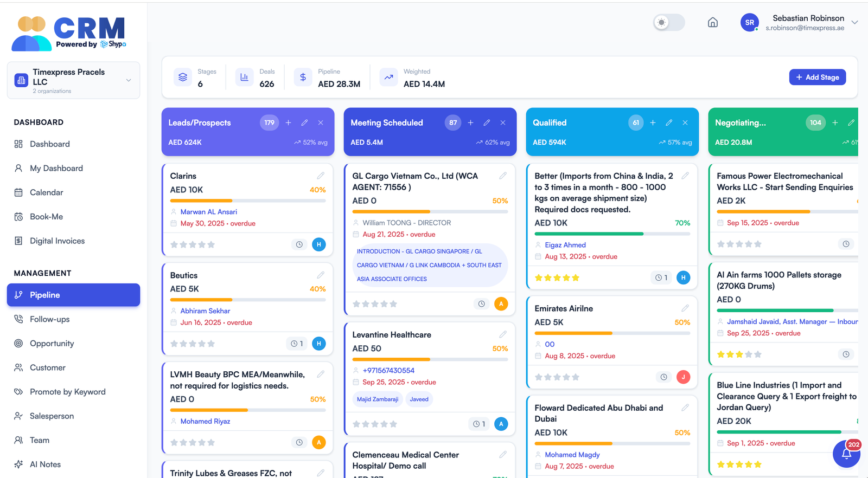Delete the Leads/Prospects stage
Viewport: 868px width, 478px height.
(x=321, y=122)
